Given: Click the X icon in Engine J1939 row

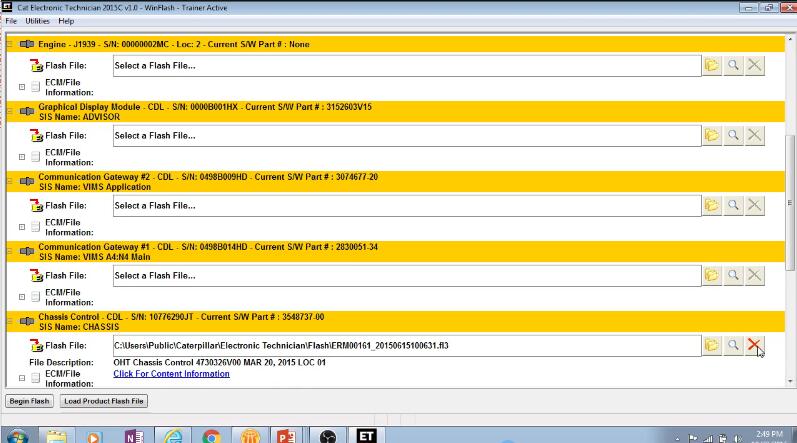Looking at the screenshot, I should 754,65.
